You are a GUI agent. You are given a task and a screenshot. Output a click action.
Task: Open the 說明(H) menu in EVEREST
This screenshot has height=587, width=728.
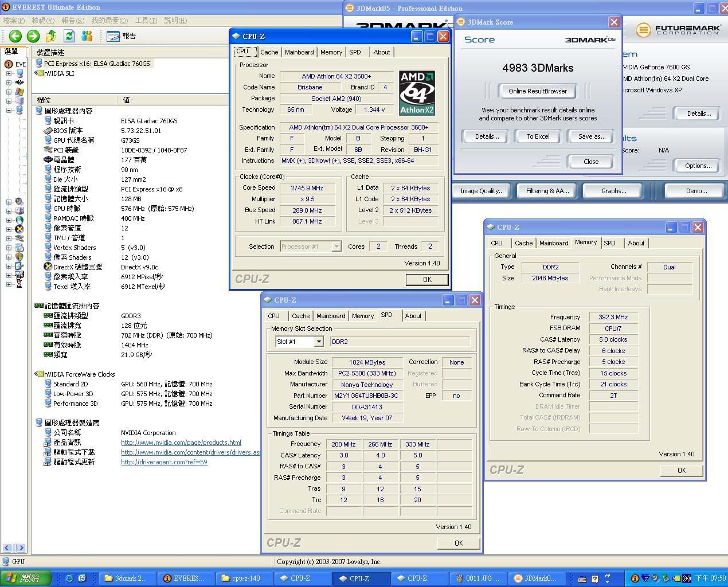click(175, 21)
